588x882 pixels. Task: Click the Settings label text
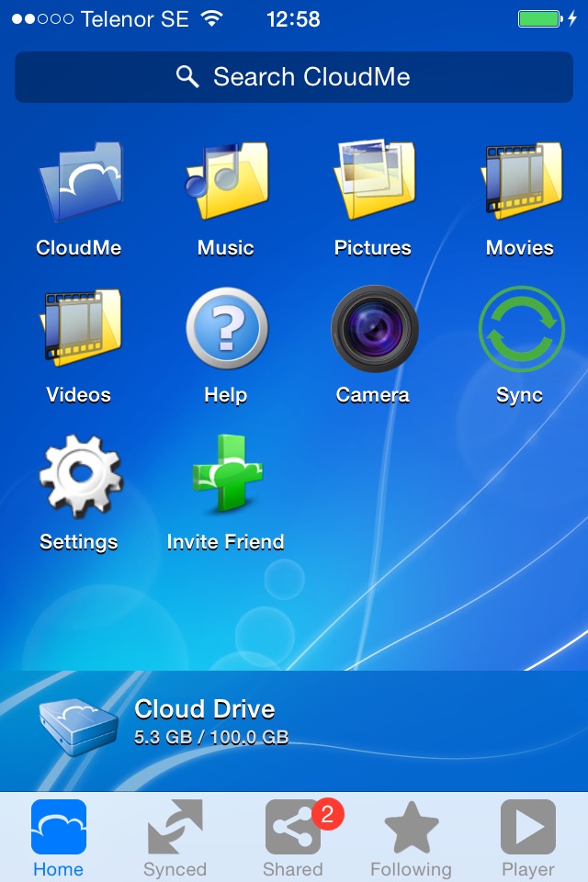tap(79, 542)
